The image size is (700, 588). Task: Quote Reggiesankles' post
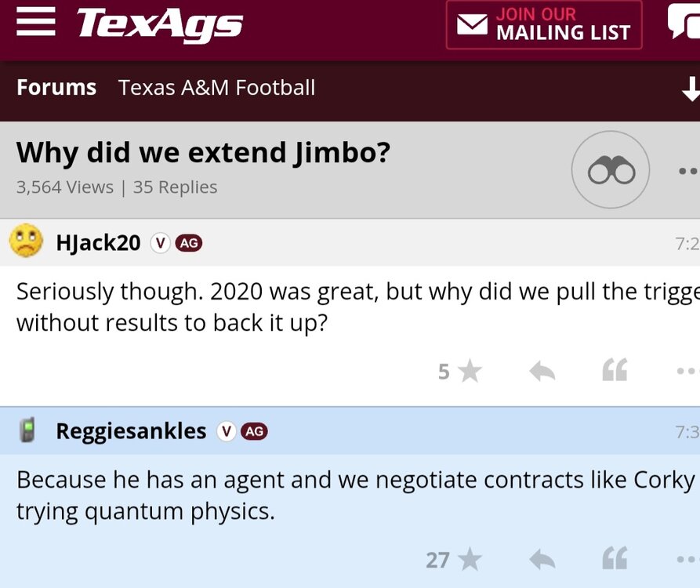click(615, 558)
